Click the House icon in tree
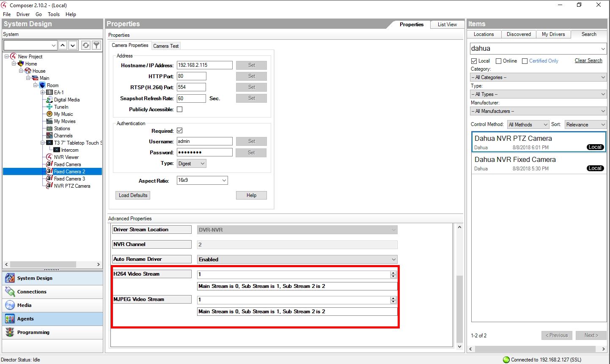Screen dimensions: 610x364 coord(28,71)
